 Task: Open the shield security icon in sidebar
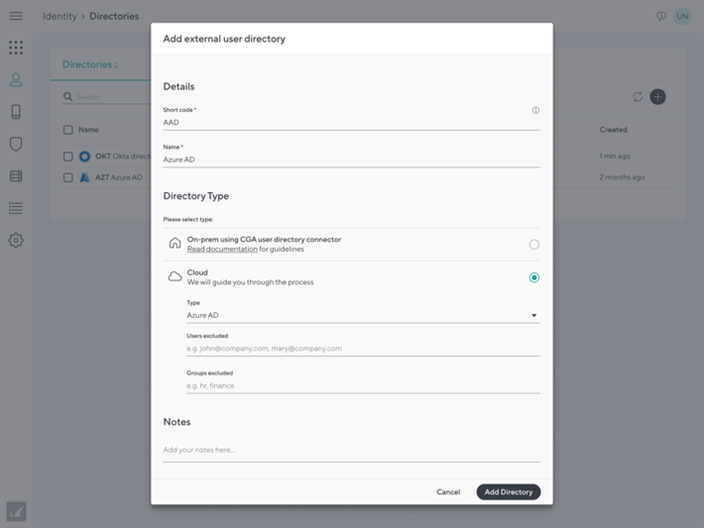click(x=16, y=144)
